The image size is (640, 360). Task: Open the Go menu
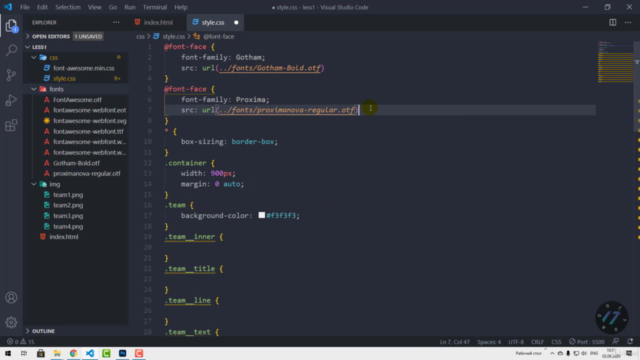pos(113,7)
